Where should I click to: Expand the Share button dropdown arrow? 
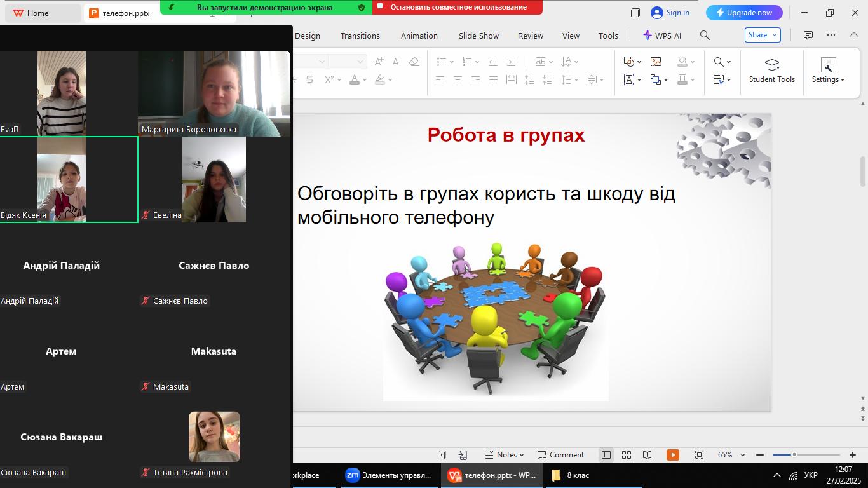(775, 35)
